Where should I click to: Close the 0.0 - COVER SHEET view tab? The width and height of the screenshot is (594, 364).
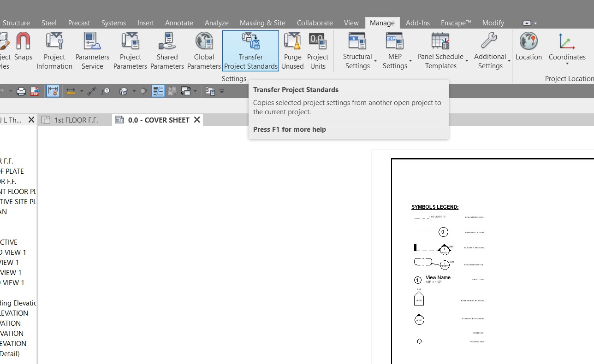(x=196, y=120)
